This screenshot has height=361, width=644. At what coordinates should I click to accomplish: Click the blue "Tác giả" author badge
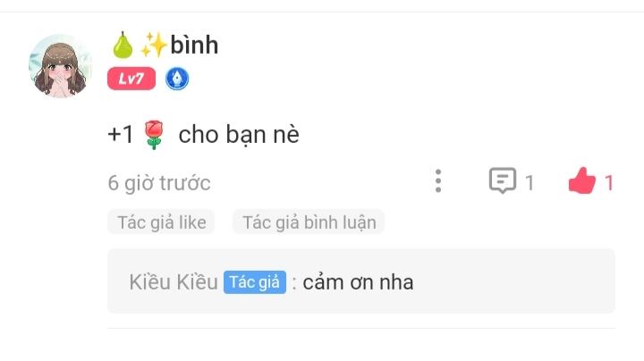click(x=255, y=282)
